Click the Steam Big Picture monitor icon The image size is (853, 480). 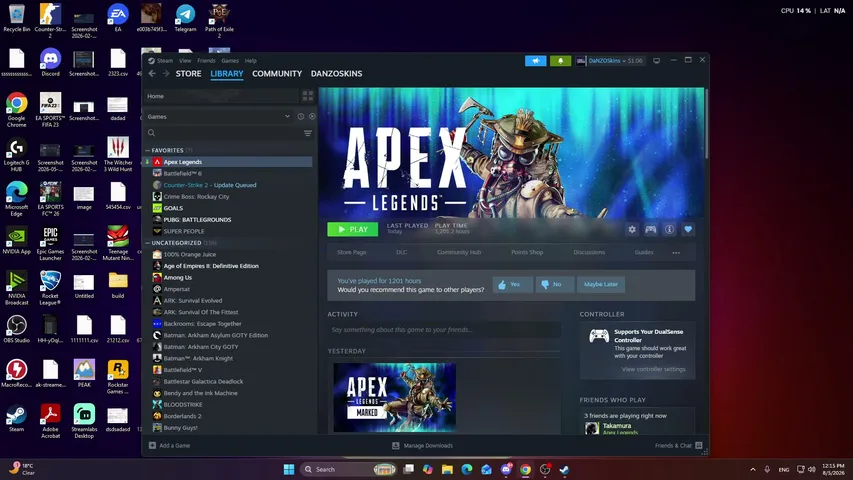[x=657, y=61]
